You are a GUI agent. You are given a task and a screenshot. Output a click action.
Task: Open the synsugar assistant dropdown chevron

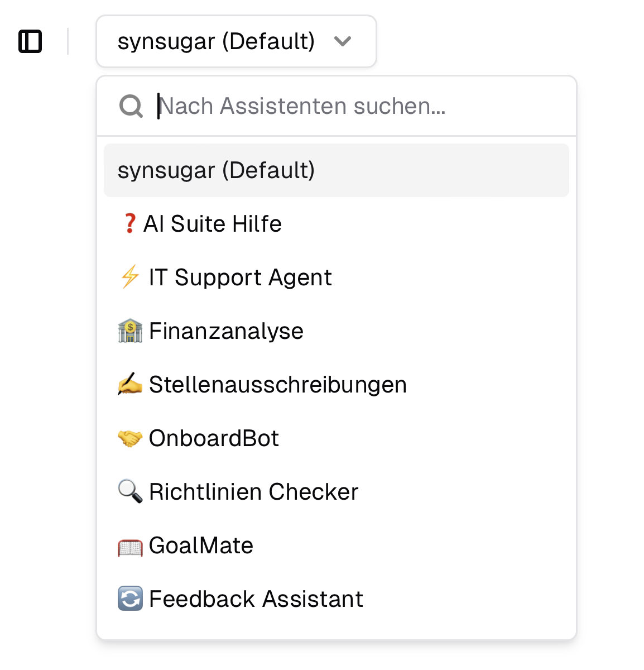343,41
